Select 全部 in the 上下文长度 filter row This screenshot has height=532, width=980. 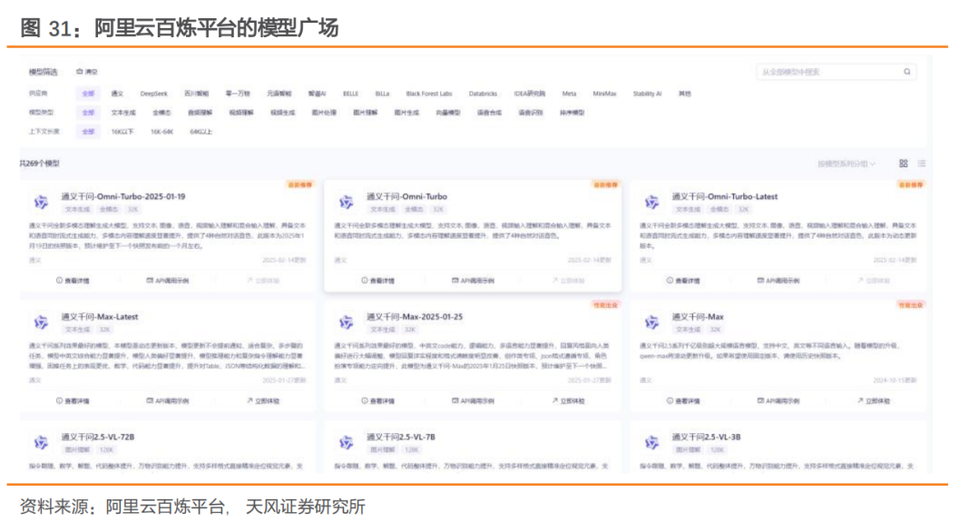click(88, 132)
